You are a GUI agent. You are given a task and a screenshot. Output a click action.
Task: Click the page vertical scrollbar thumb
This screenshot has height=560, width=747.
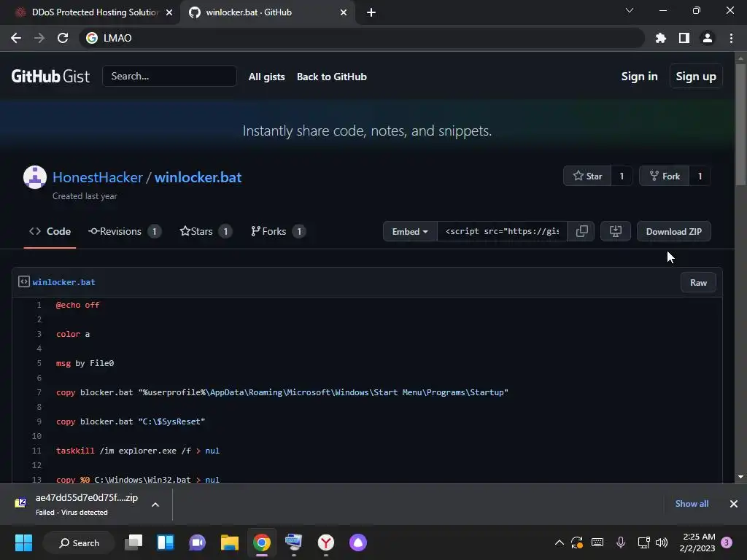click(x=740, y=124)
